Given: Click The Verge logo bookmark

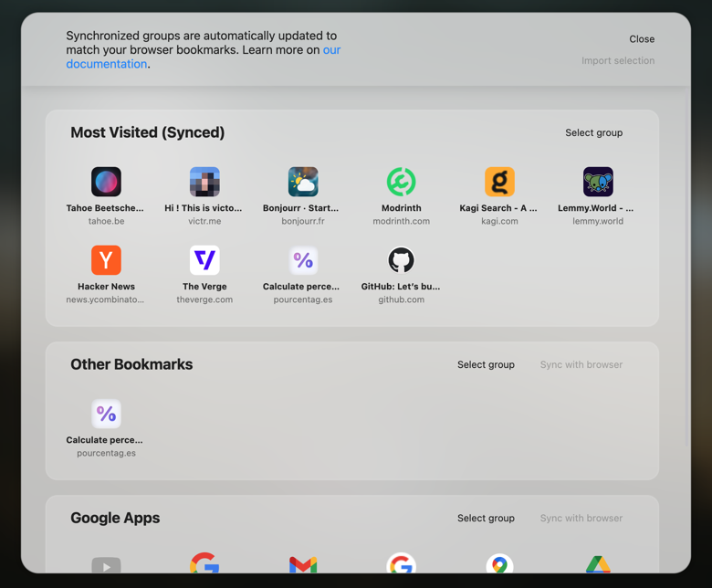Looking at the screenshot, I should pos(204,260).
